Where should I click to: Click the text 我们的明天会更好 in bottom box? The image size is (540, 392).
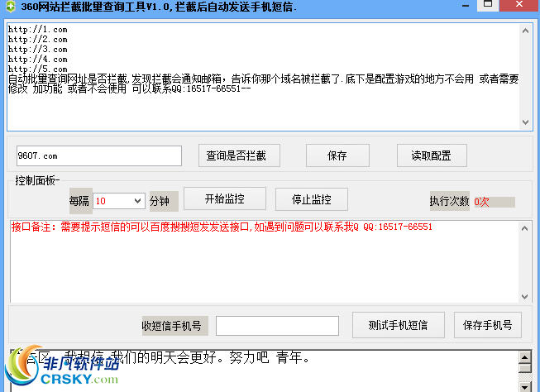pos(164,357)
